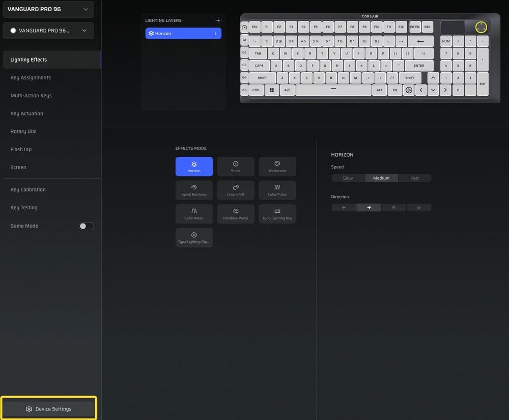Click the ESC key on the keyboard preview
The height and width of the screenshot is (420, 509).
point(254,26)
